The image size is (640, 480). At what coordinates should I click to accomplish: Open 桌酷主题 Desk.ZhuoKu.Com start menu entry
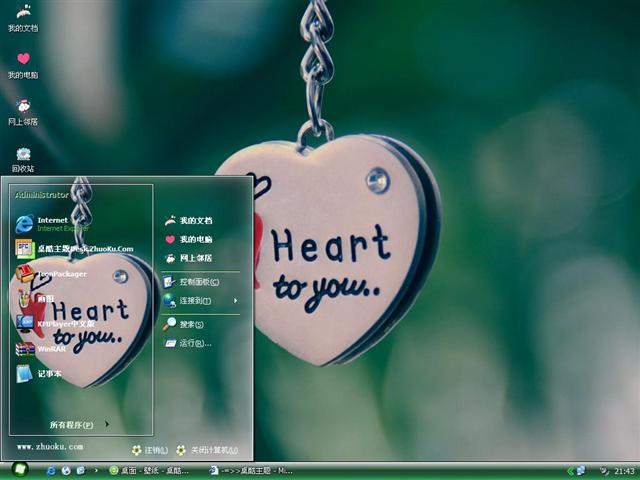click(74, 249)
